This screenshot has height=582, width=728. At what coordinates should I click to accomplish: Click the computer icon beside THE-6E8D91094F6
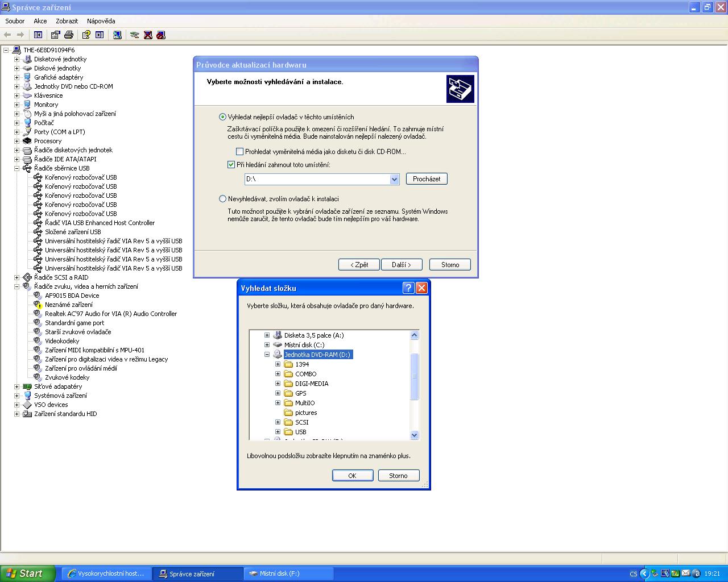(x=16, y=50)
